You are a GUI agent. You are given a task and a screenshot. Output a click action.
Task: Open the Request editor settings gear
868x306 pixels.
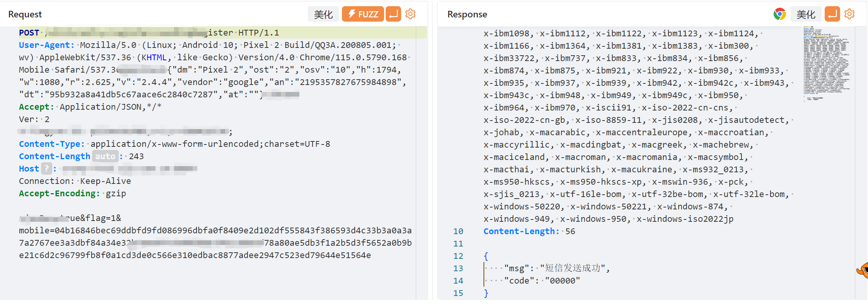(x=410, y=14)
